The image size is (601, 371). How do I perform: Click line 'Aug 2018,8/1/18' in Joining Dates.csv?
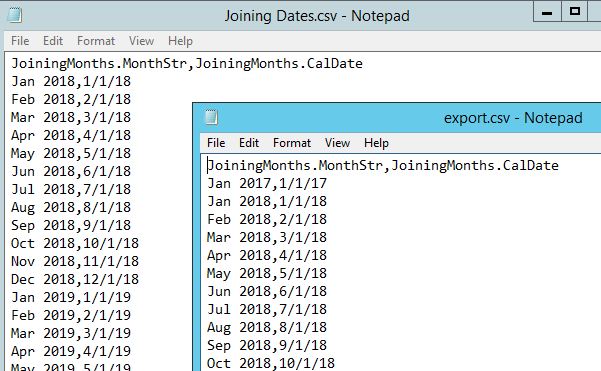tap(71, 208)
